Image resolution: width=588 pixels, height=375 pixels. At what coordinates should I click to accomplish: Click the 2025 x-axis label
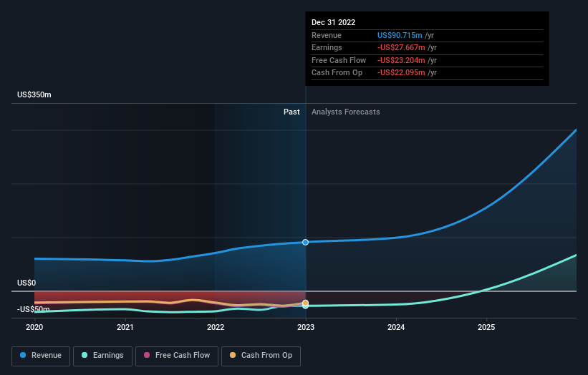coord(486,328)
